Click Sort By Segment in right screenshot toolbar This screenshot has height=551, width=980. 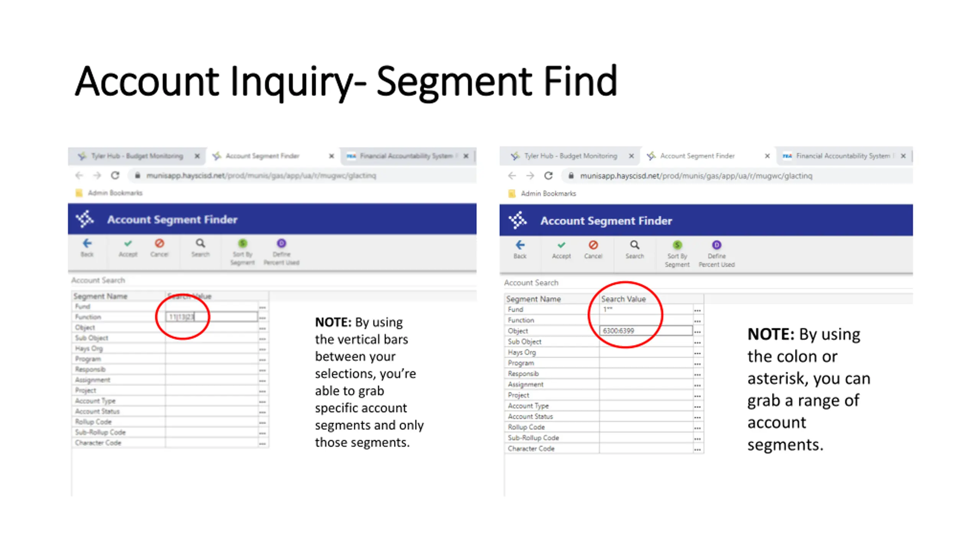pyautogui.click(x=677, y=254)
